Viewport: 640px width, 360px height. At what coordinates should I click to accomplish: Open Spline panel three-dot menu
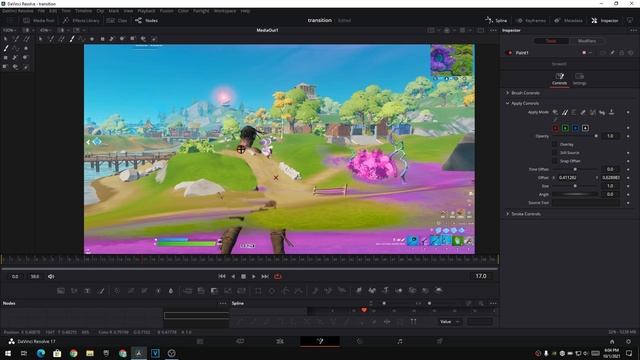pyautogui.click(x=493, y=303)
